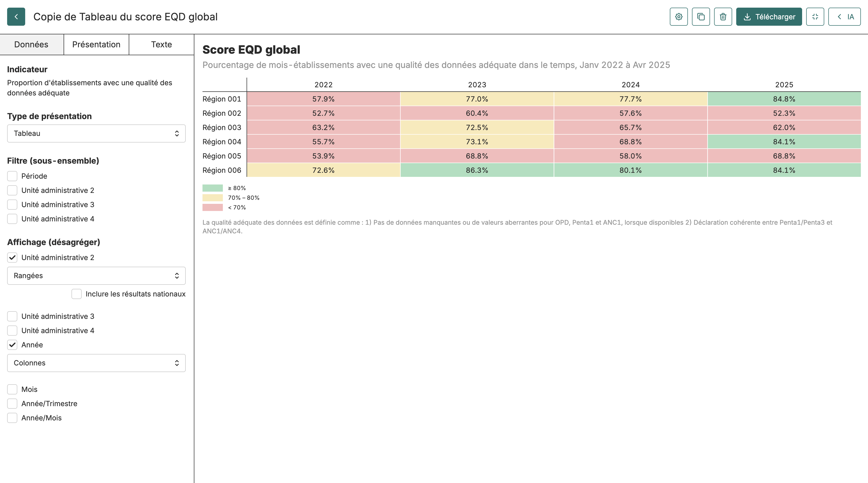Click the 84.8% cell for Région 001
868x483 pixels.
[x=784, y=99]
